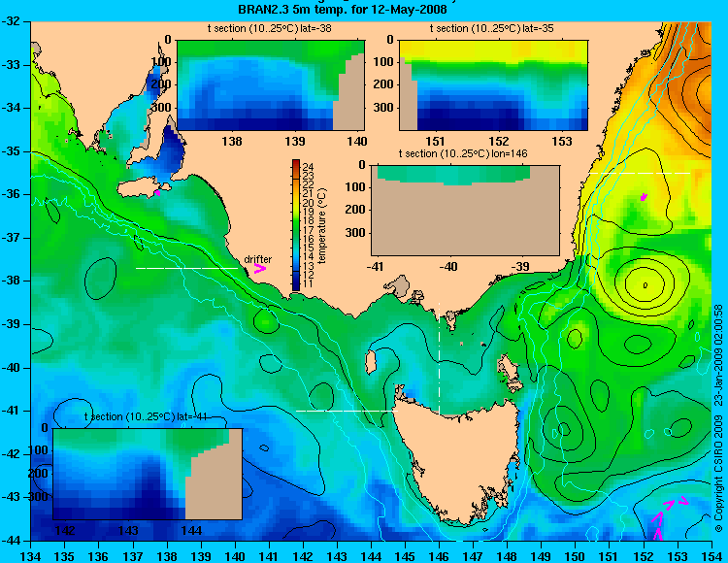Click the 'temperature (°C)' colour bar label
728x563 pixels.
point(323,225)
